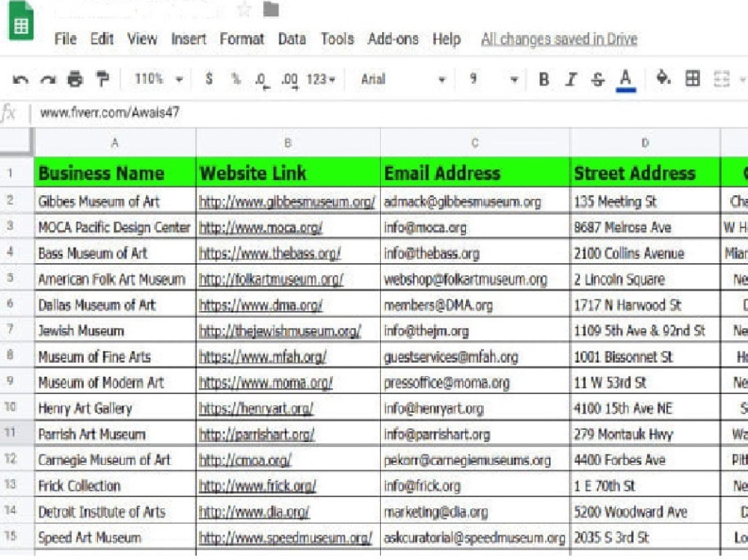Screen dimensions: 748x560
Task: Apply italic formatting
Action: point(571,79)
